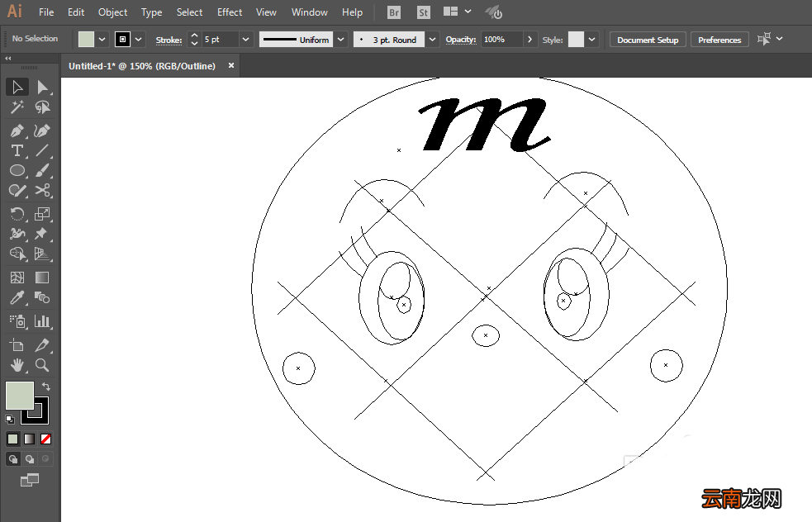Open Adobe Bridge with Br icon
This screenshot has width=812, height=522.
[394, 12]
